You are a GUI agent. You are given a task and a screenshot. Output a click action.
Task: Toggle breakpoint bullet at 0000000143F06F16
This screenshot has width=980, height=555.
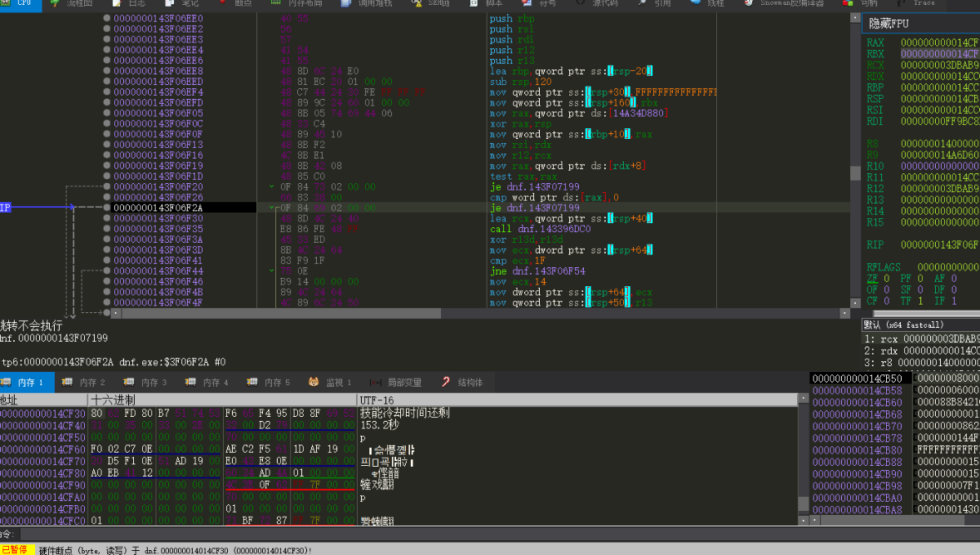click(107, 155)
